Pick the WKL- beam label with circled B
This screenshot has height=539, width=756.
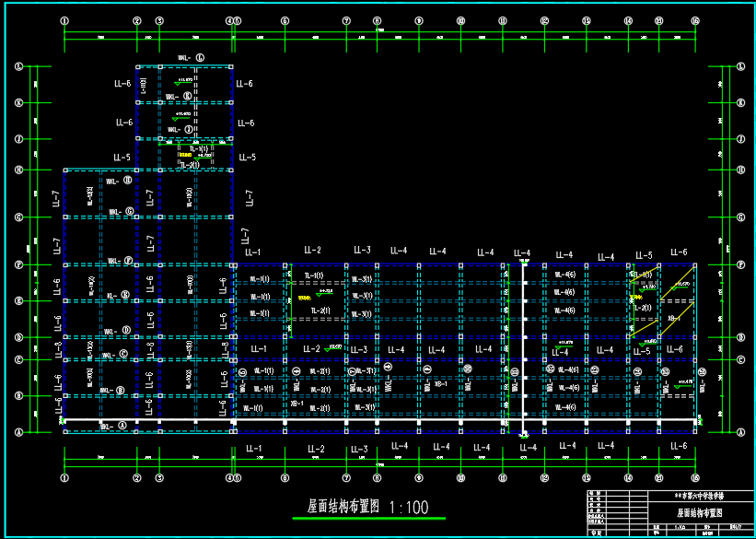click(x=111, y=390)
